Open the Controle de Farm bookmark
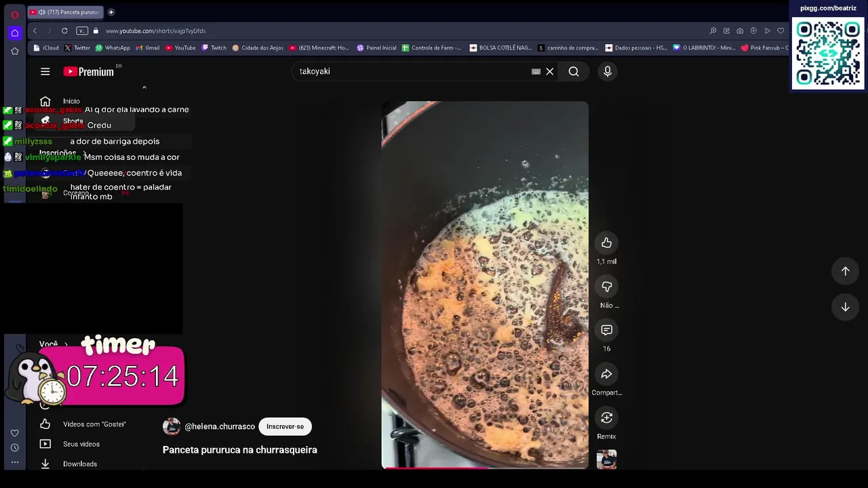 click(x=431, y=48)
